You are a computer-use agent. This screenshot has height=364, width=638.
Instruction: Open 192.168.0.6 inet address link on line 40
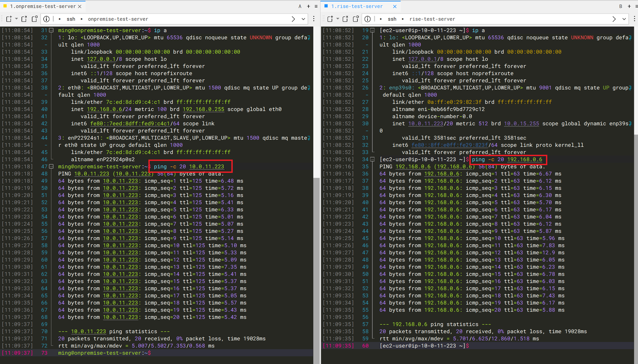[104, 109]
